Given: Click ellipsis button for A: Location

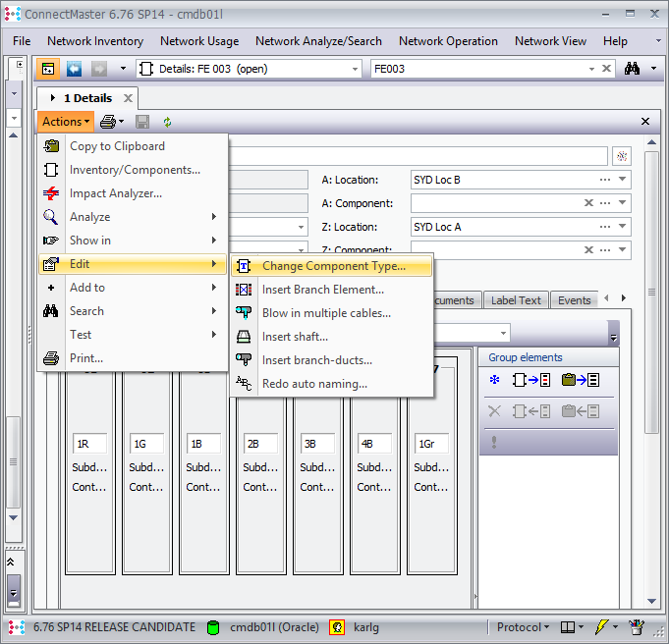Looking at the screenshot, I should click(605, 180).
